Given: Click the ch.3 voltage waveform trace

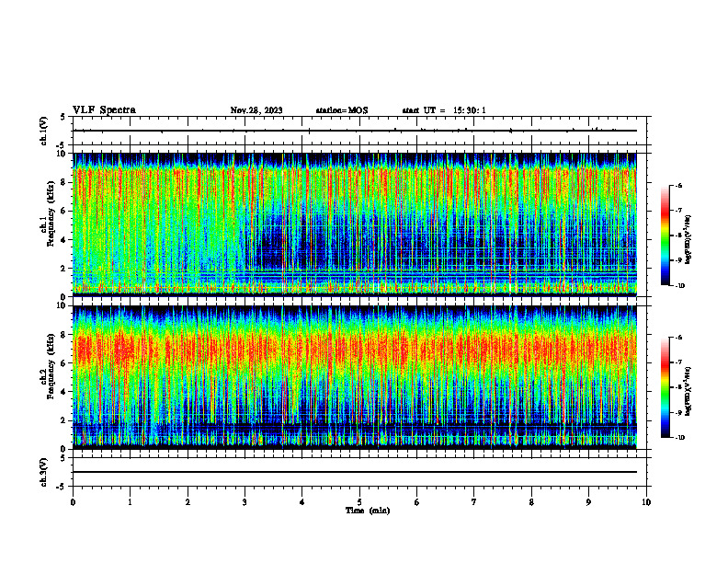Looking at the screenshot, I should coord(355,472).
